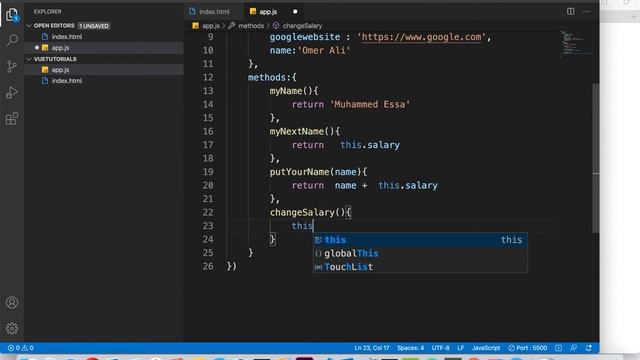Open the Search view in activity bar
640x360 pixels.
(x=12, y=40)
